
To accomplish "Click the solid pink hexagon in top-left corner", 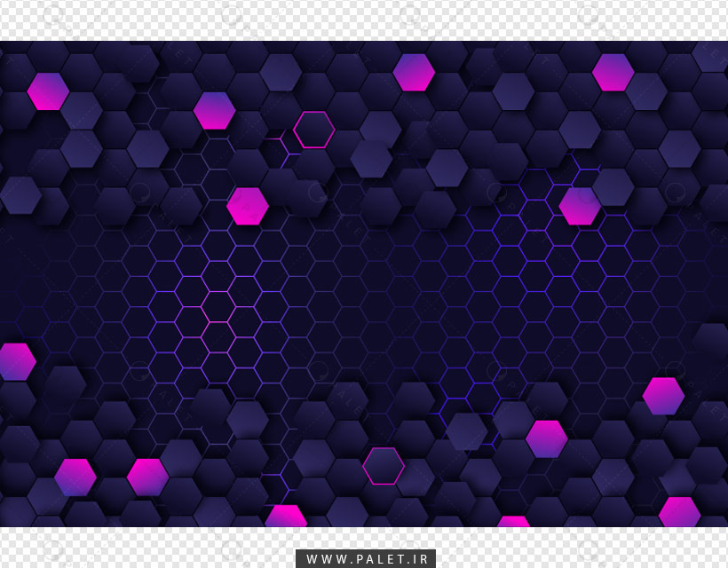I will coord(48,91).
